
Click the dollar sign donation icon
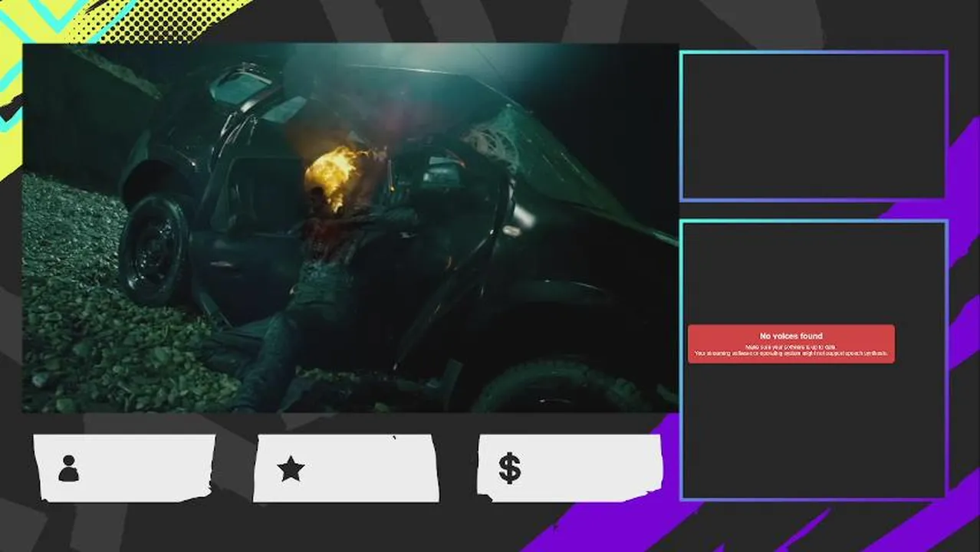[x=510, y=468]
